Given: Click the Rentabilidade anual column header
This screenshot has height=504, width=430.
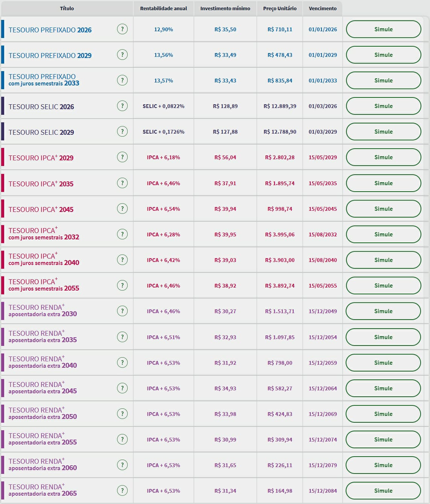Looking at the screenshot, I should point(163,8).
